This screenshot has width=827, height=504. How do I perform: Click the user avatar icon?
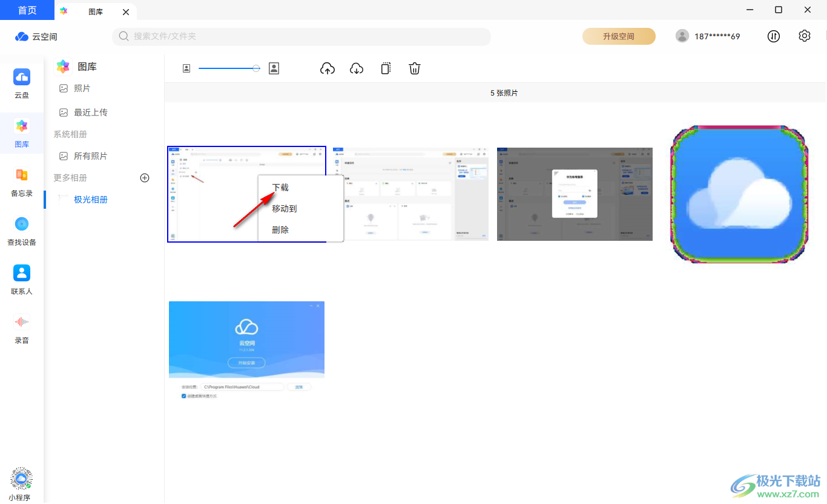point(682,36)
